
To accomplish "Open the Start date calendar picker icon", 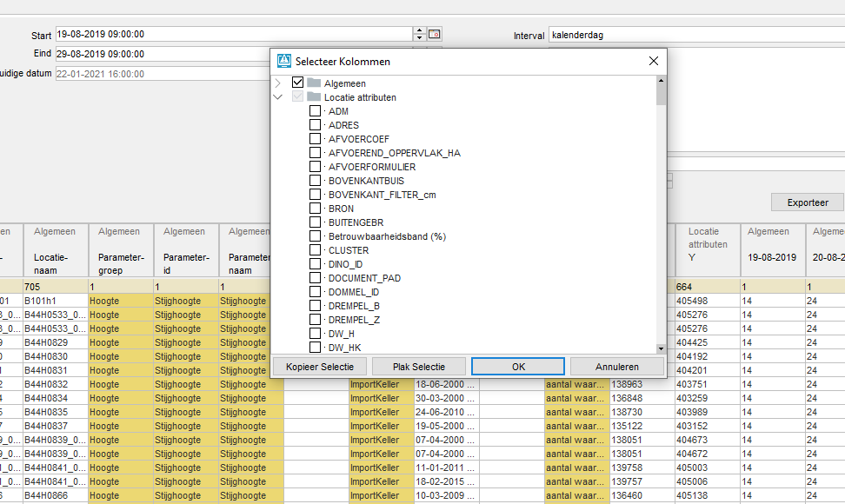I will [435, 34].
